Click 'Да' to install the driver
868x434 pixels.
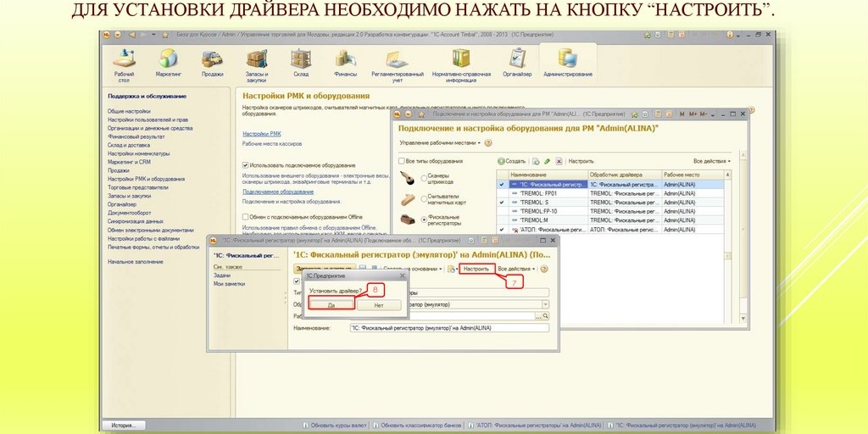click(x=331, y=304)
